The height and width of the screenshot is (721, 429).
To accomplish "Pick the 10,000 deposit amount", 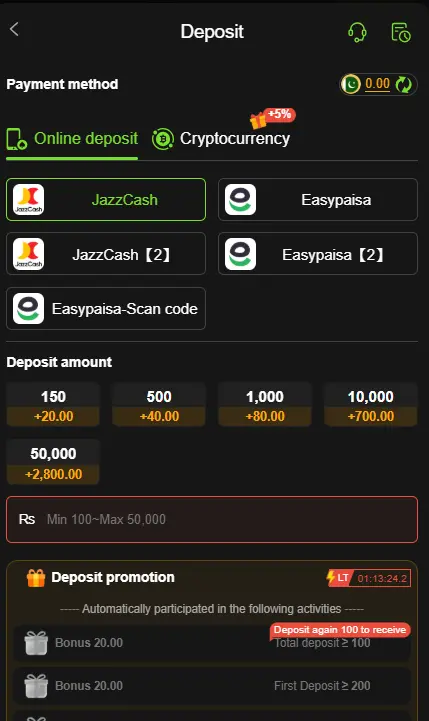I will (371, 405).
